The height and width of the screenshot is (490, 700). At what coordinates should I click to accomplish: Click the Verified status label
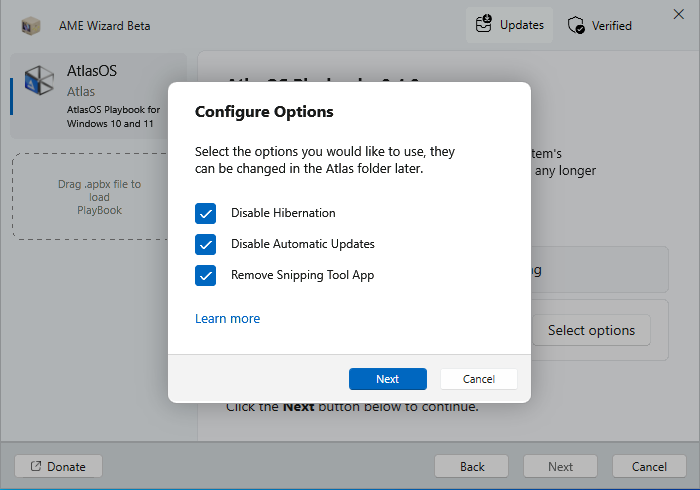(x=610, y=26)
